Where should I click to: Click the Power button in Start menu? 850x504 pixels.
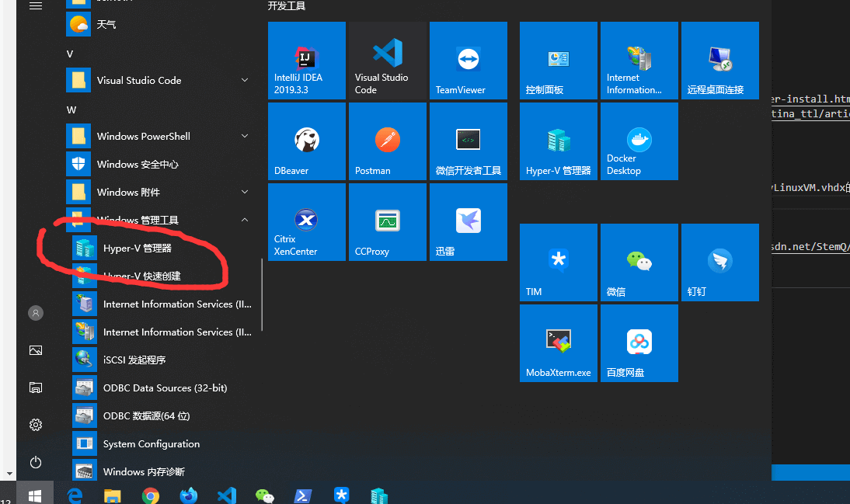pyautogui.click(x=36, y=462)
